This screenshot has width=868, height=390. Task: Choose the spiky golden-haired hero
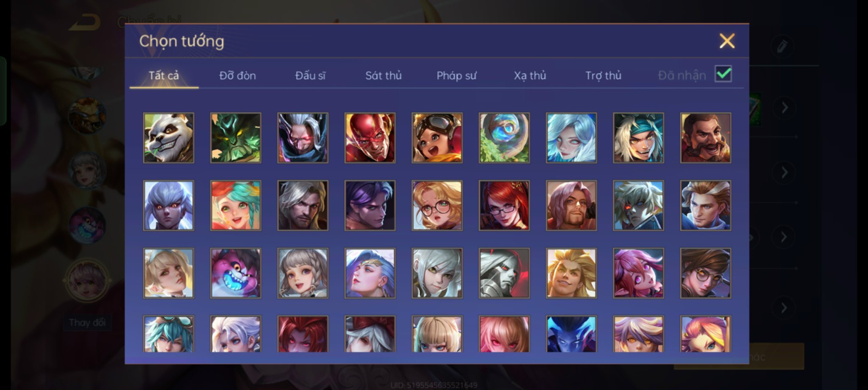tap(571, 273)
